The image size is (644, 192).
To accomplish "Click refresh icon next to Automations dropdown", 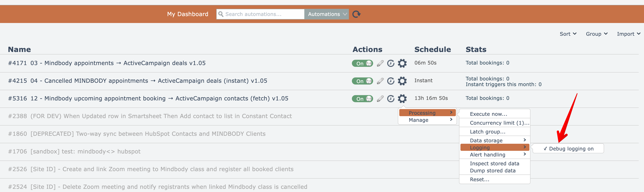I will pos(356,14).
